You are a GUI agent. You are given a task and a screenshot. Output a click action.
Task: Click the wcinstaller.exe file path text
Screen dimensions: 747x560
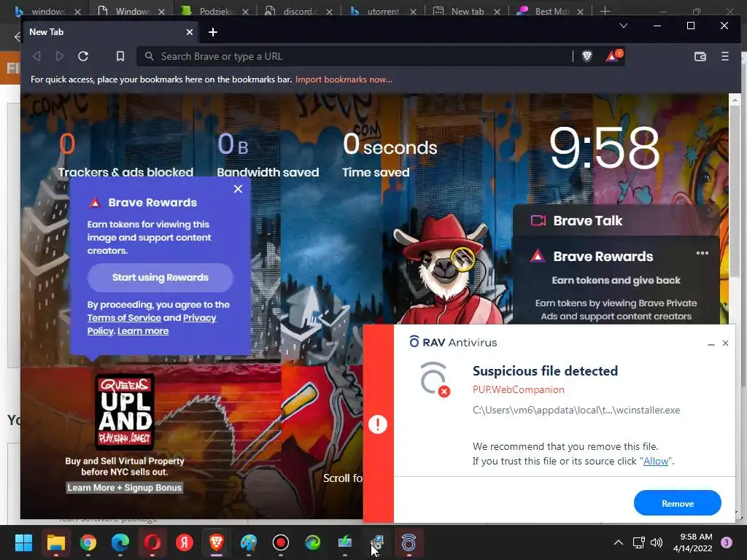tap(576, 410)
